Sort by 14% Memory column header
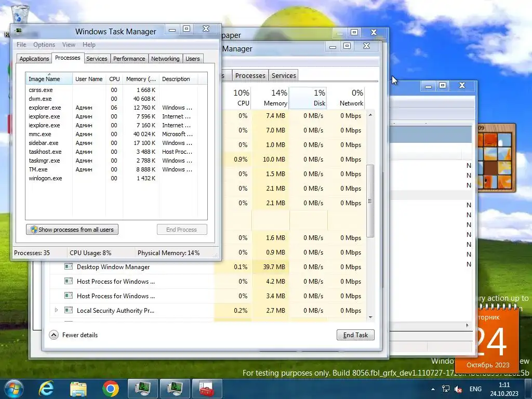532x399 pixels. coord(270,98)
